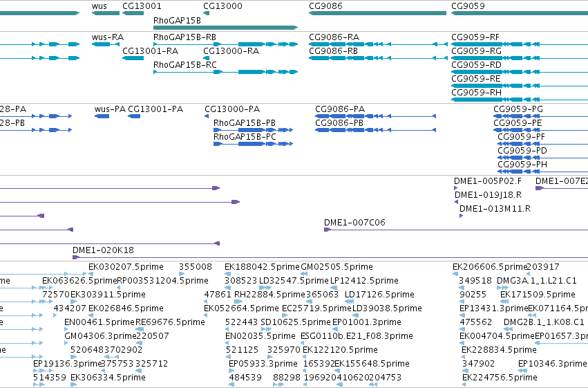Screen dimensions: 588x388
Task: Select transcript CG9059-RG
Action: [476, 51]
